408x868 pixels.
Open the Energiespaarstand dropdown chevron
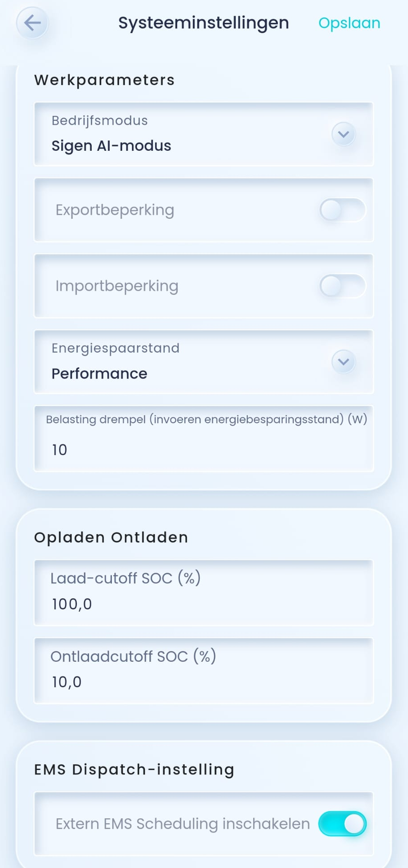pos(343,362)
